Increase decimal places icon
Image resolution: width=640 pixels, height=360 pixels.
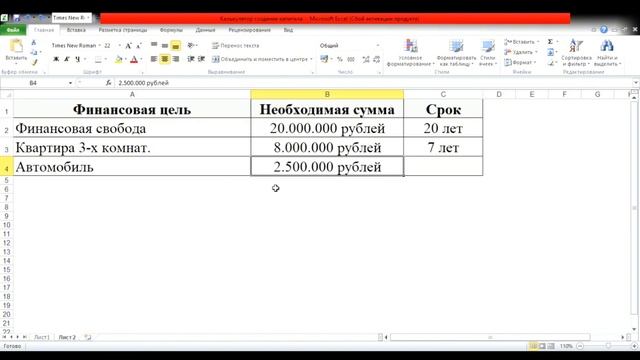[366, 60]
